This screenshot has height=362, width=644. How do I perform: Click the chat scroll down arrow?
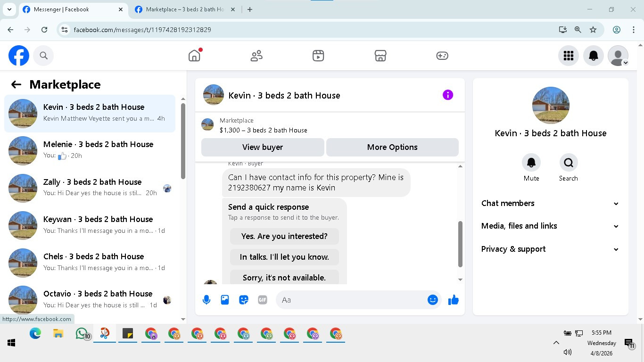(x=460, y=280)
